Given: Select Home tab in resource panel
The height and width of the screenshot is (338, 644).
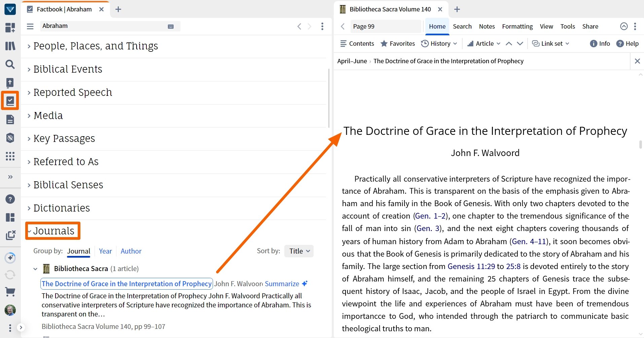Looking at the screenshot, I should coord(437,27).
